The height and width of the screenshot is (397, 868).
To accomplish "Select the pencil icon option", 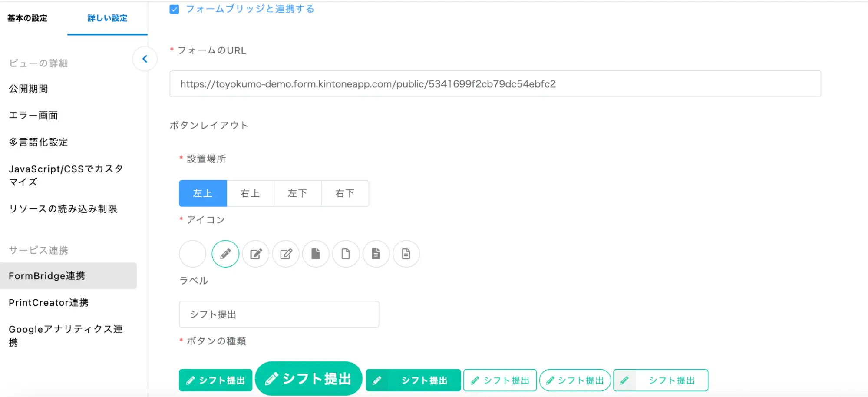I will pos(225,254).
